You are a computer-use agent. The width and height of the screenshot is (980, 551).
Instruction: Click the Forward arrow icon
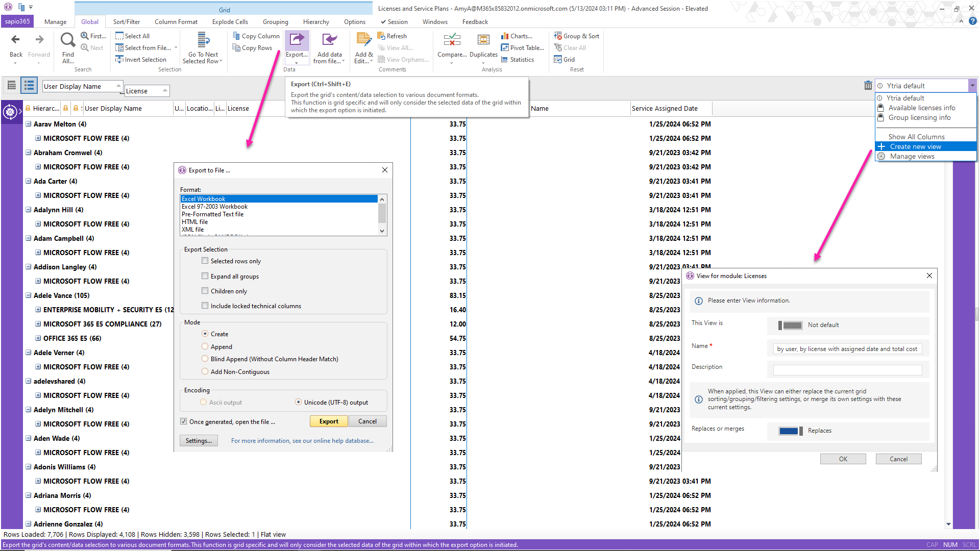coord(39,40)
